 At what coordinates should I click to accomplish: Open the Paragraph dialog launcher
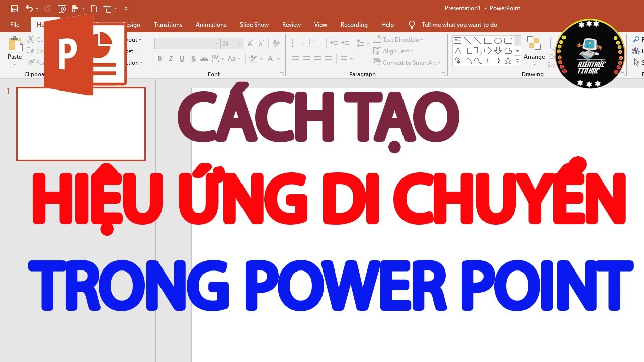pos(443,74)
